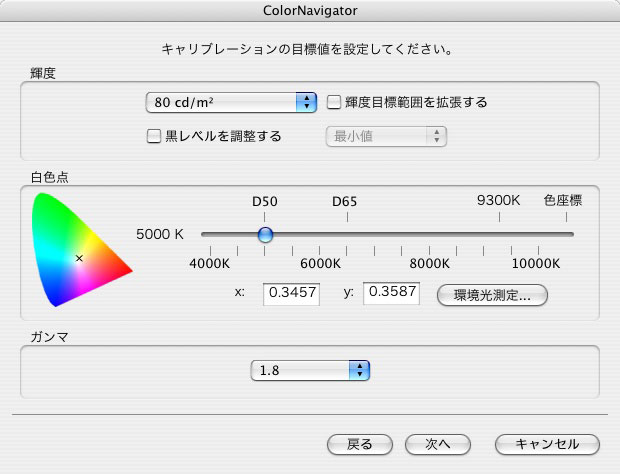Image resolution: width=620 pixels, height=474 pixels.
Task: Click the 白色点 section label
Action: tap(49, 177)
